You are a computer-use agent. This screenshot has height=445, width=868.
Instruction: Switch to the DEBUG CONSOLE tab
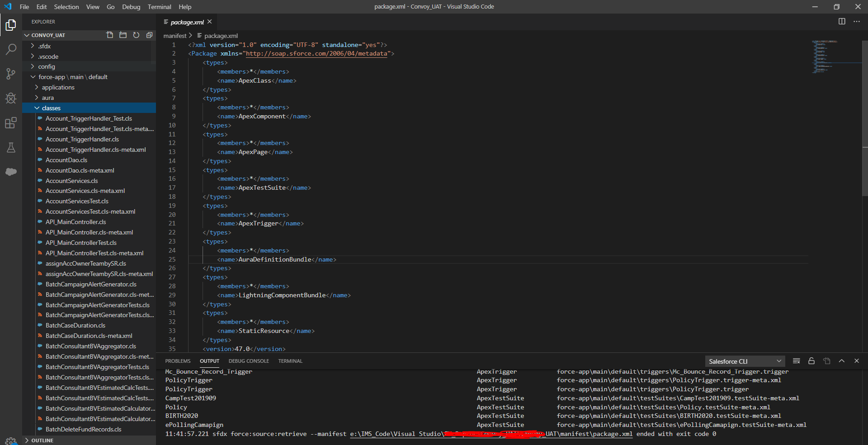tap(249, 361)
